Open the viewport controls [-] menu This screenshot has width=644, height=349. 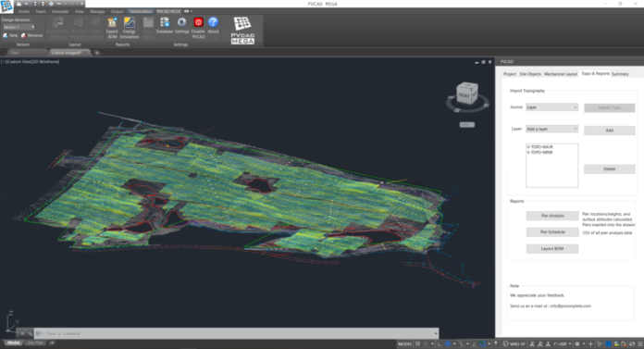pyautogui.click(x=3, y=62)
